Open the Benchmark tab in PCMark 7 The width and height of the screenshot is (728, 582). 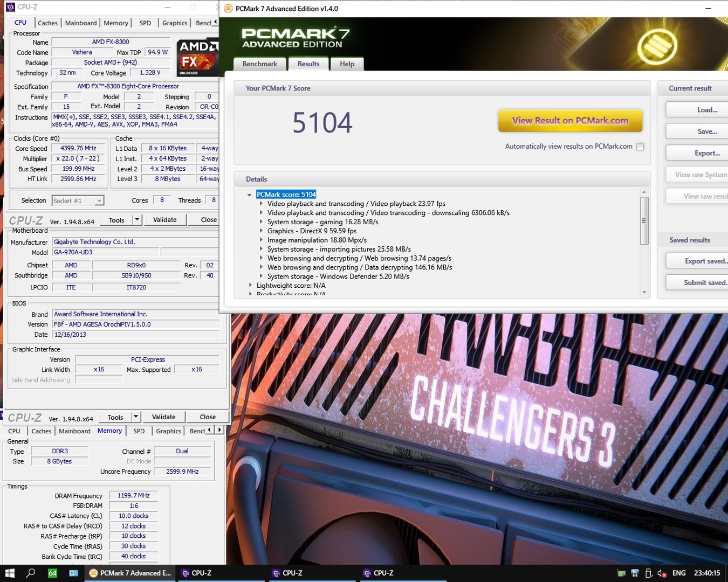260,64
